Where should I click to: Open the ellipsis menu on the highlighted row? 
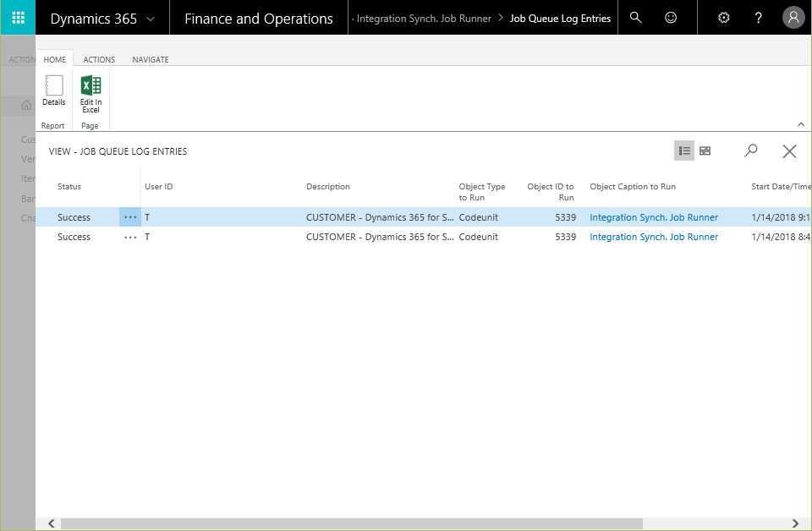(130, 217)
